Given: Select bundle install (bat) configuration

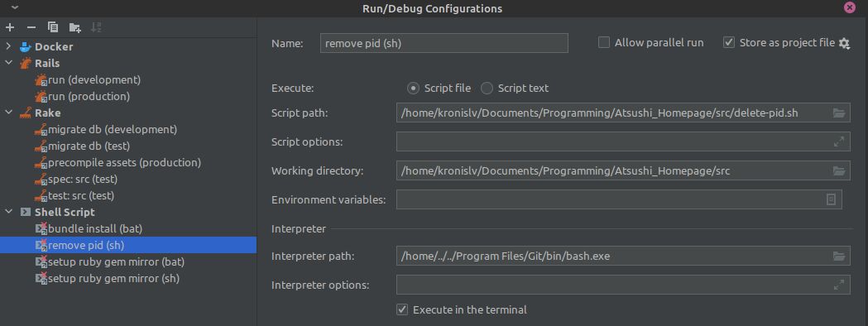Looking at the screenshot, I should (x=95, y=228).
